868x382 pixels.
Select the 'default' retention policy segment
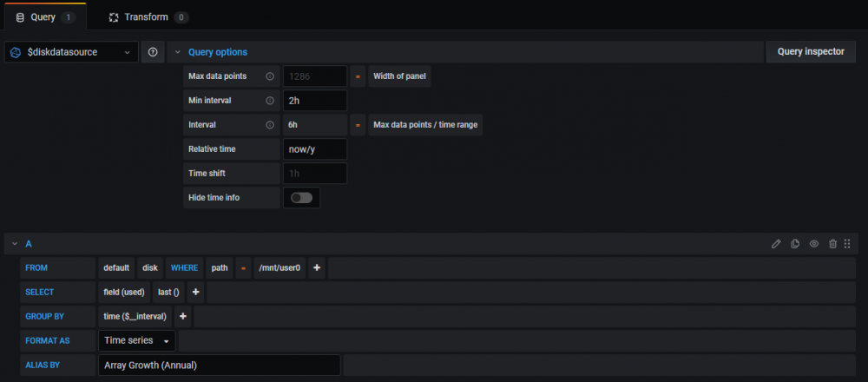coord(116,268)
